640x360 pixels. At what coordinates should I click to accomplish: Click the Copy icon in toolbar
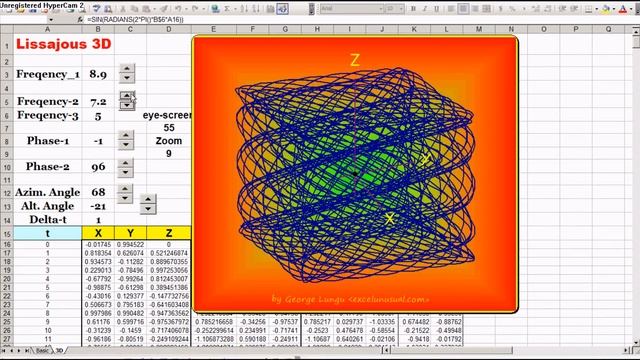coord(134,9)
